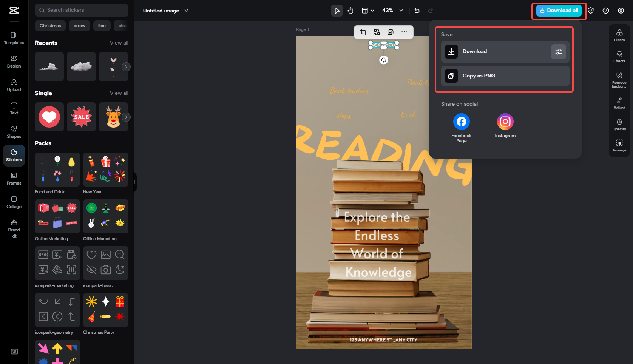The height and width of the screenshot is (364, 633).
Task: Open the more options menu above the canvas
Action: tap(404, 32)
